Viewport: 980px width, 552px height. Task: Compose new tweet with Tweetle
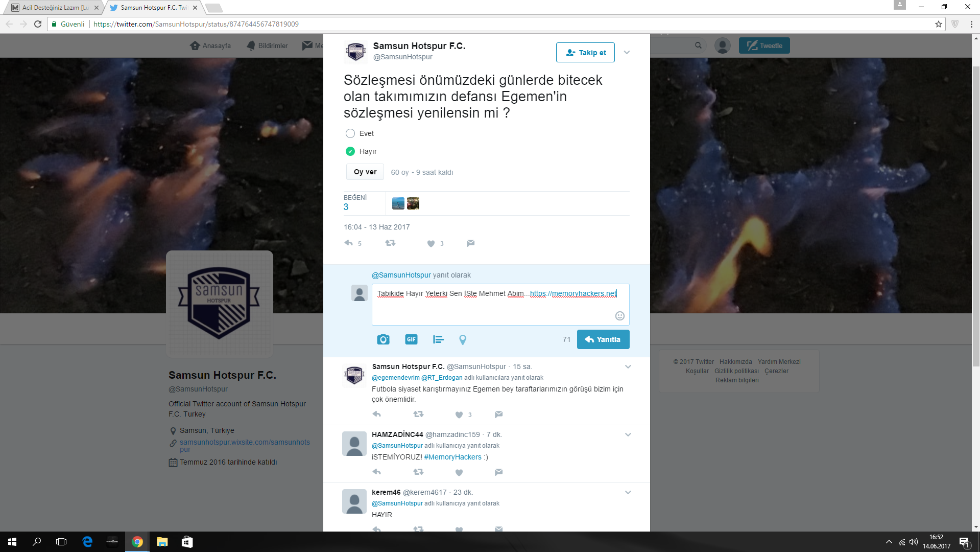tap(764, 45)
